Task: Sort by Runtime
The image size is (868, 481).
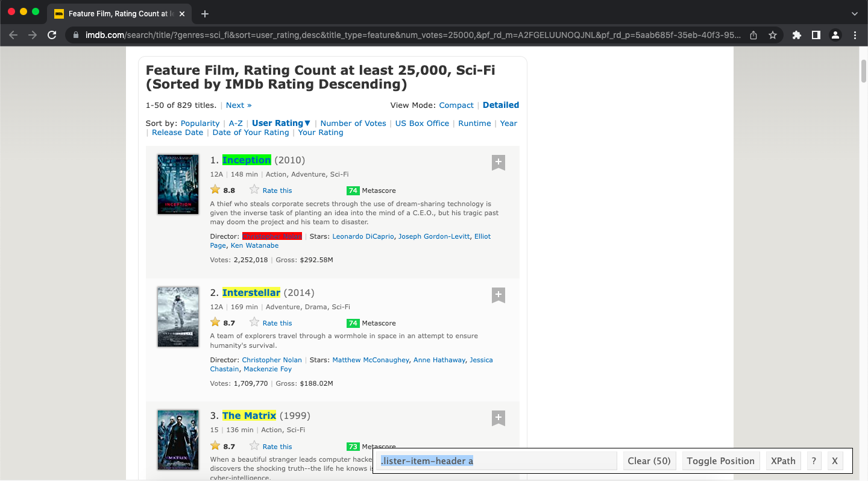Action: 474,123
